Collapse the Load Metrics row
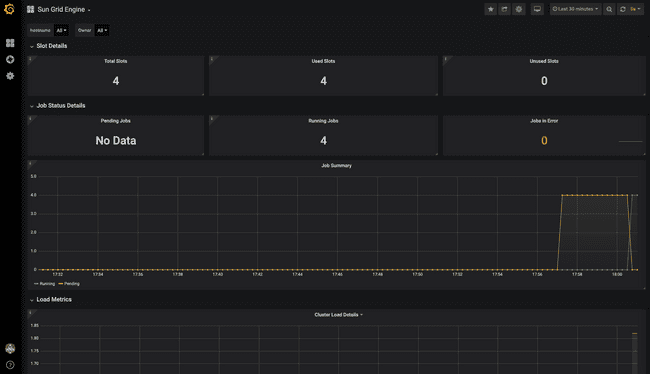The image size is (650, 374). pyautogui.click(x=51, y=299)
